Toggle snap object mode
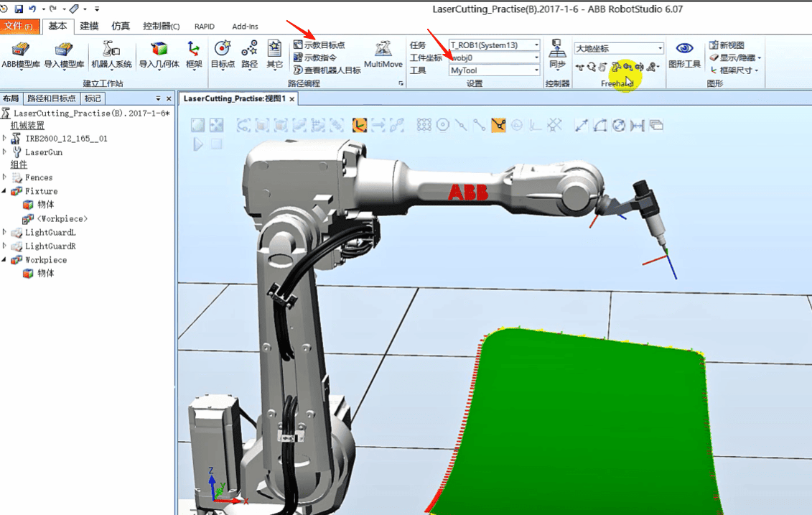The height and width of the screenshot is (515, 812). 424,125
